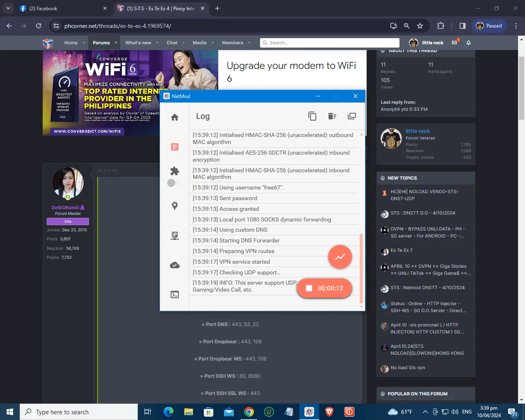Open the inbox envelope icon
This screenshot has width=525, height=420.
(455, 43)
